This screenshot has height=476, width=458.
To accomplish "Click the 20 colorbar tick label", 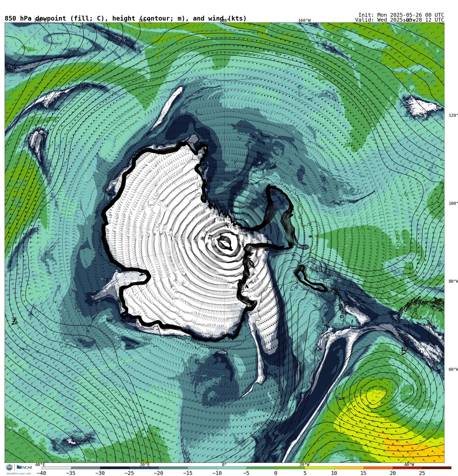I will pos(393,473).
